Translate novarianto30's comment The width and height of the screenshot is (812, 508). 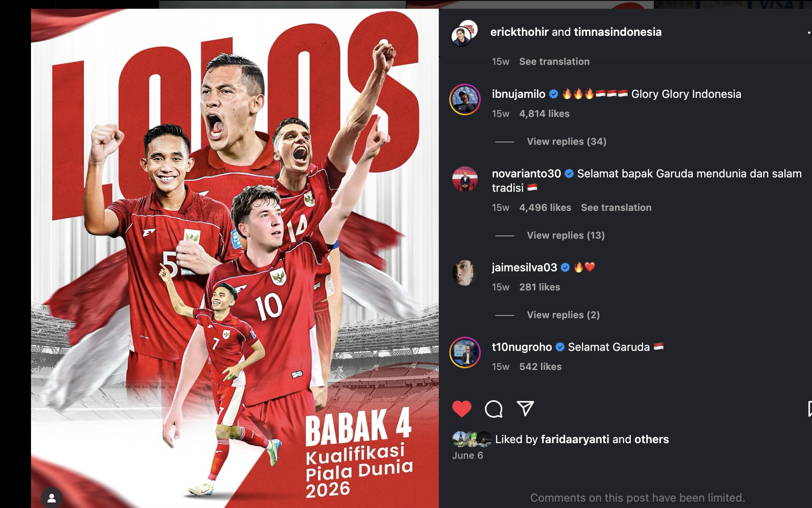point(616,208)
